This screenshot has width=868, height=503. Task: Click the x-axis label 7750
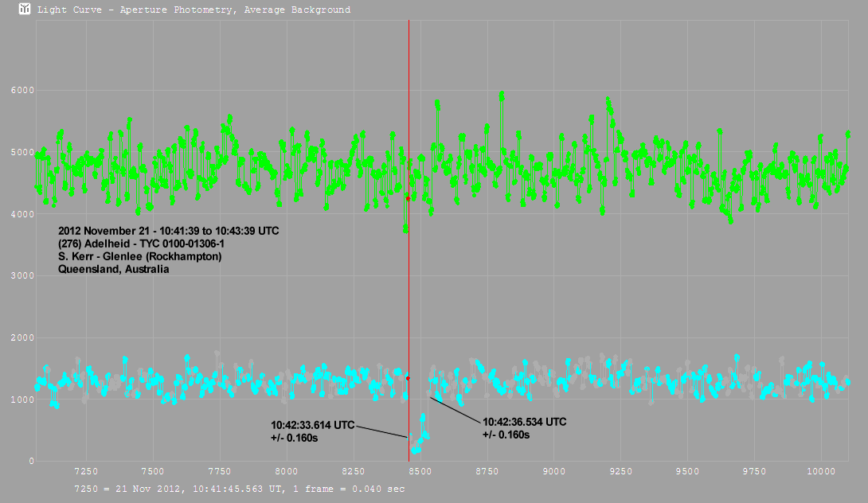(220, 471)
